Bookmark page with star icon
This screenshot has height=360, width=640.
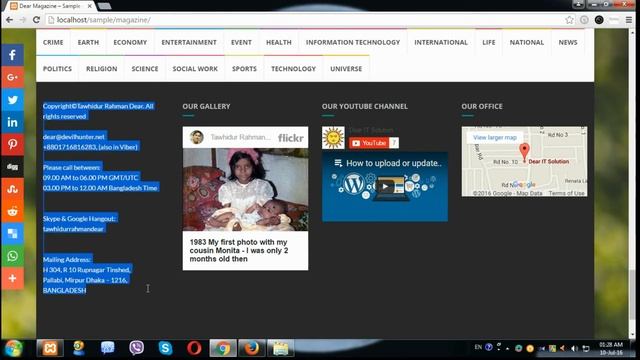coord(569,20)
